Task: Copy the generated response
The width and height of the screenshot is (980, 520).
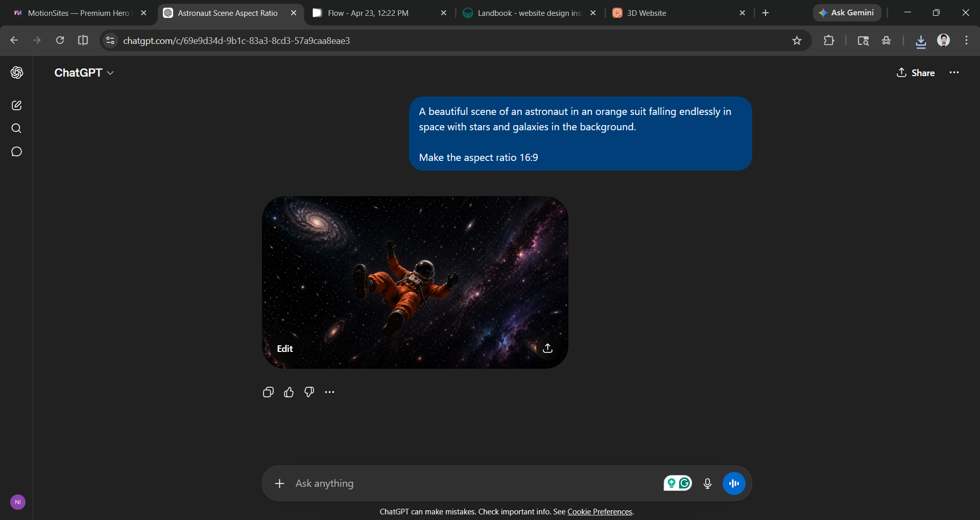Action: coord(268,392)
